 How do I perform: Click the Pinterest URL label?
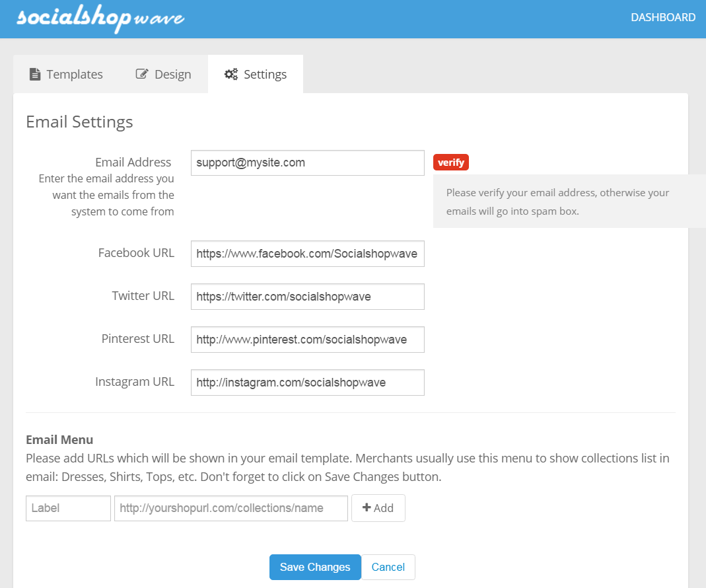click(138, 338)
